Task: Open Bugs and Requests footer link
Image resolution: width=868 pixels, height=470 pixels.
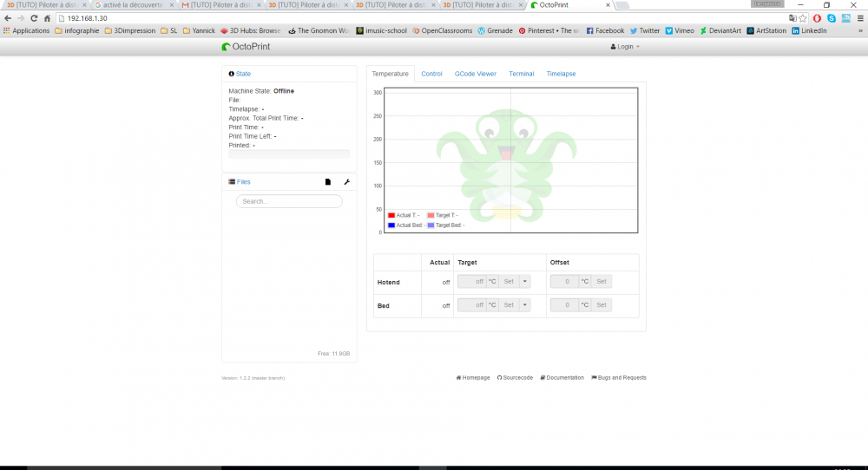Action: 619,378
